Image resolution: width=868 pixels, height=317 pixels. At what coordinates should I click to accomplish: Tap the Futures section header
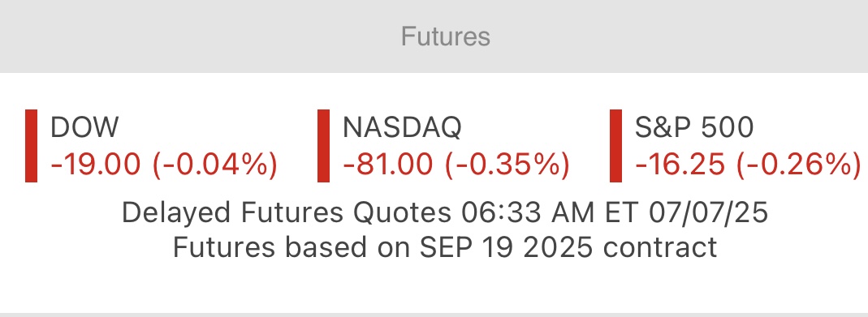click(x=446, y=36)
